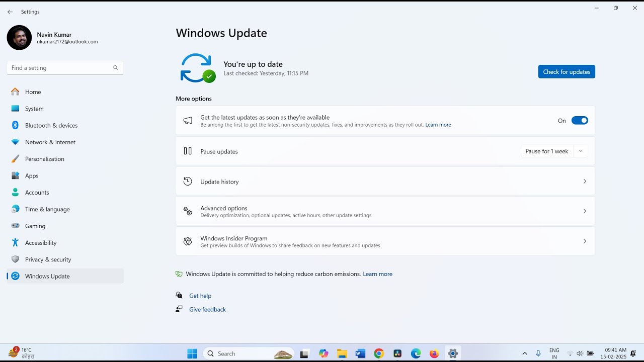
Task: Click Check for updates button
Action: tap(567, 72)
